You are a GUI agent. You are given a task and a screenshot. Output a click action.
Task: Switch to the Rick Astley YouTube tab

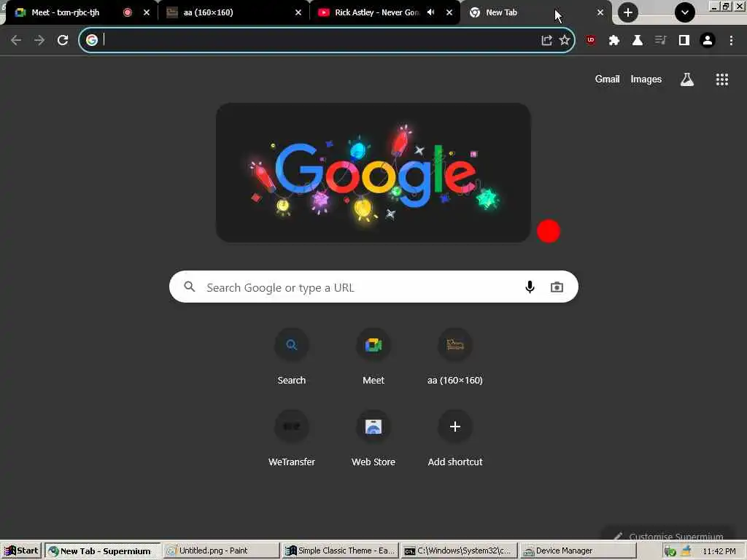pos(376,13)
